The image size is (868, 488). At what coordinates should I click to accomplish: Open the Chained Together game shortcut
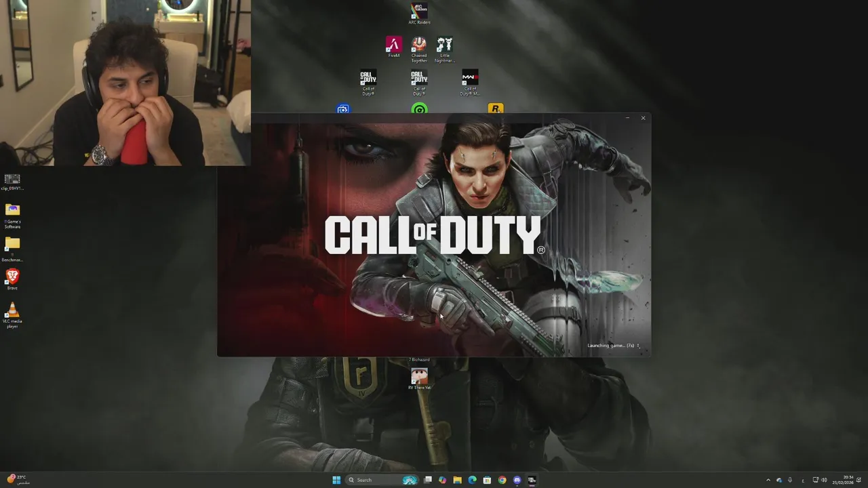coord(419,49)
